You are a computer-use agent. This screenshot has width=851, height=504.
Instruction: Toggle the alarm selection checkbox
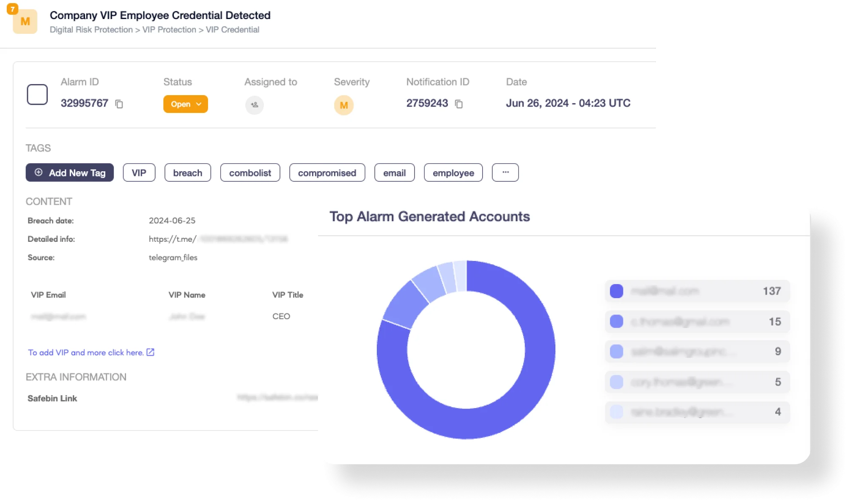(x=37, y=94)
